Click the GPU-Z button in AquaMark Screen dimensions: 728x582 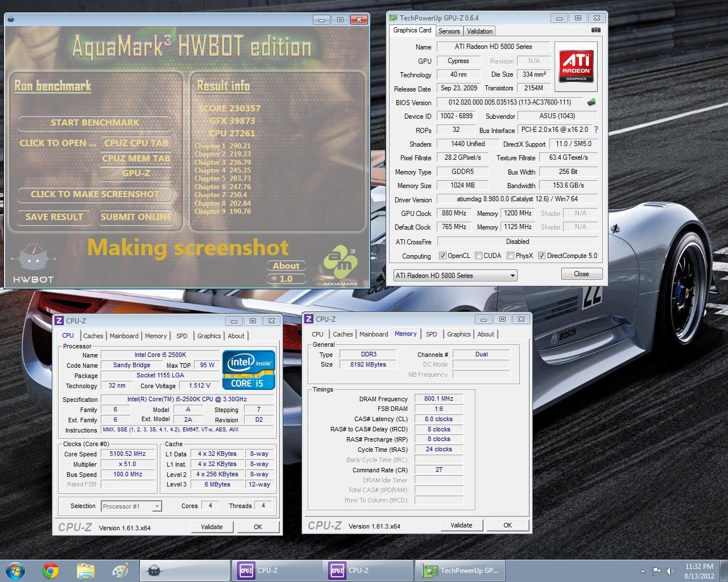coord(136,173)
